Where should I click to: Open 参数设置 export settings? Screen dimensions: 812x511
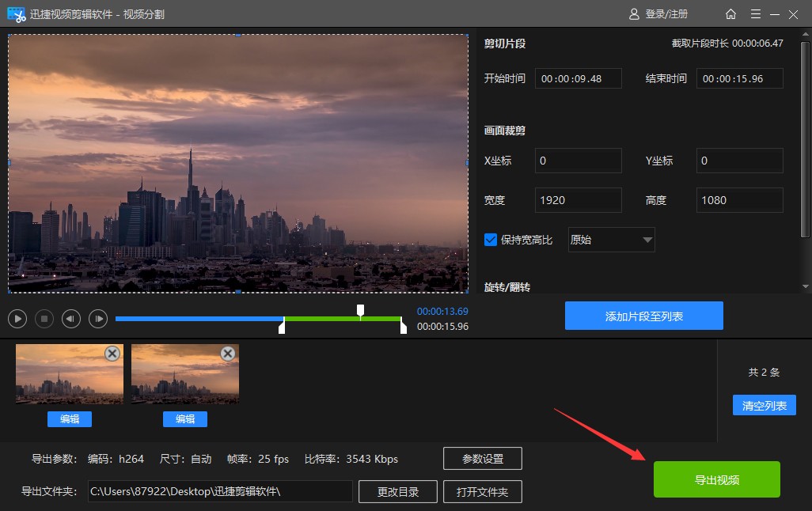[x=483, y=459]
